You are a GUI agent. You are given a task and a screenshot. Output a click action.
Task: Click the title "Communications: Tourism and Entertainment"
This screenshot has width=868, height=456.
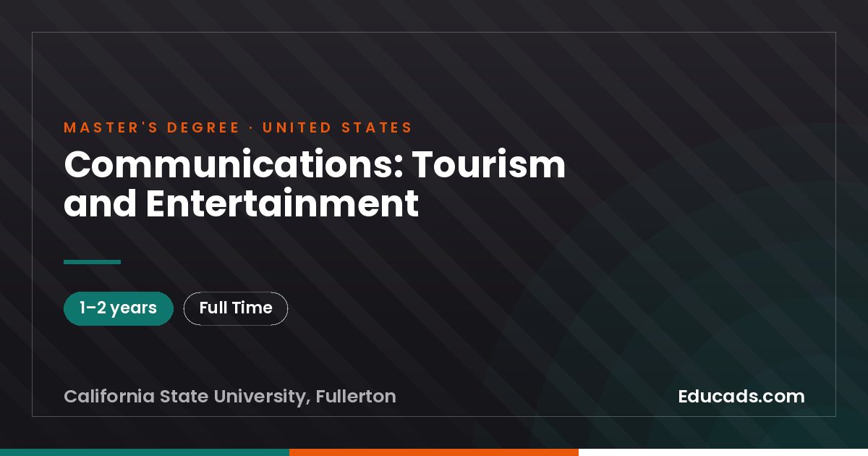(x=315, y=184)
